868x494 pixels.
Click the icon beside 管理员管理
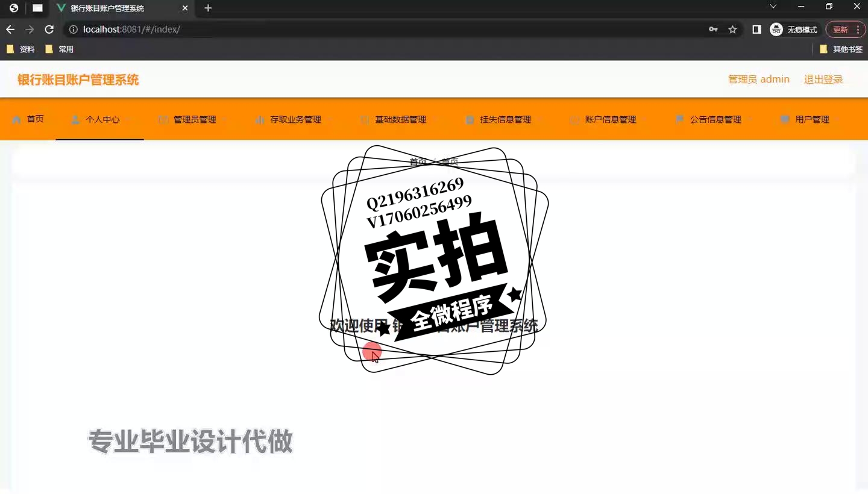click(163, 120)
